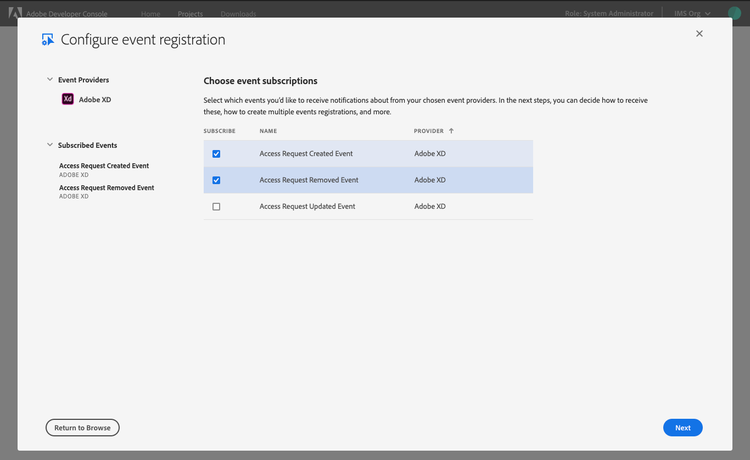750x460 pixels.
Task: Open Downloads tab in background console
Action: click(x=238, y=13)
